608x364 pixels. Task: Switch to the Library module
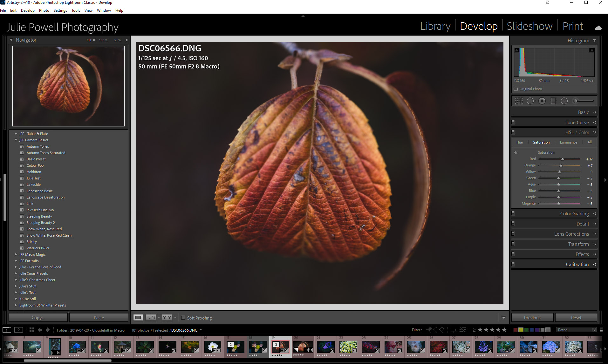click(x=435, y=26)
